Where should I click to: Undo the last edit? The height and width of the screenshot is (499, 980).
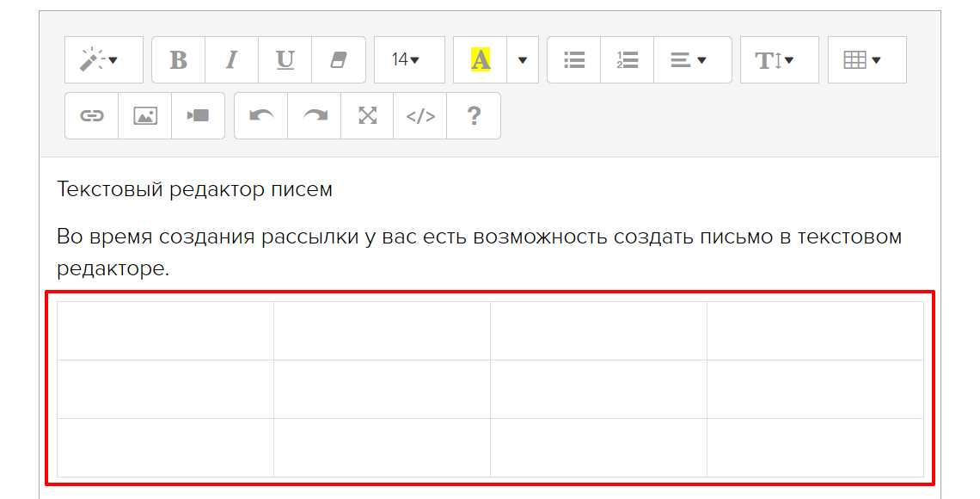261,116
